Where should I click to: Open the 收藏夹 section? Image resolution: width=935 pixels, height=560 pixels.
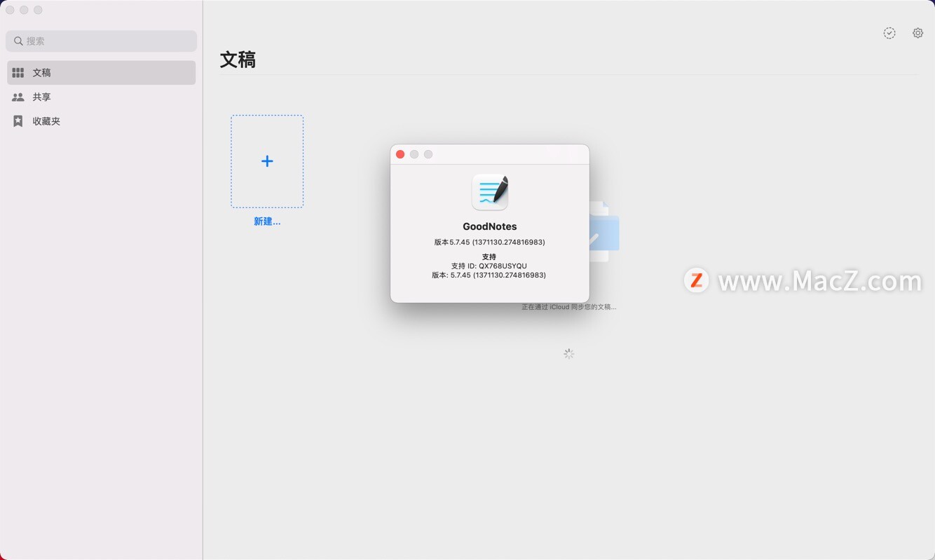pyautogui.click(x=102, y=121)
